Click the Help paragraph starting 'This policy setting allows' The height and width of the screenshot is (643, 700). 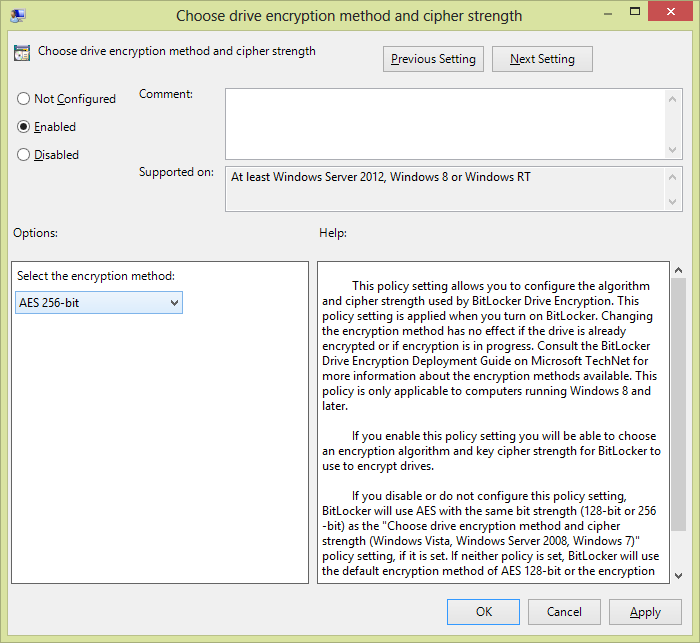click(x=490, y=346)
